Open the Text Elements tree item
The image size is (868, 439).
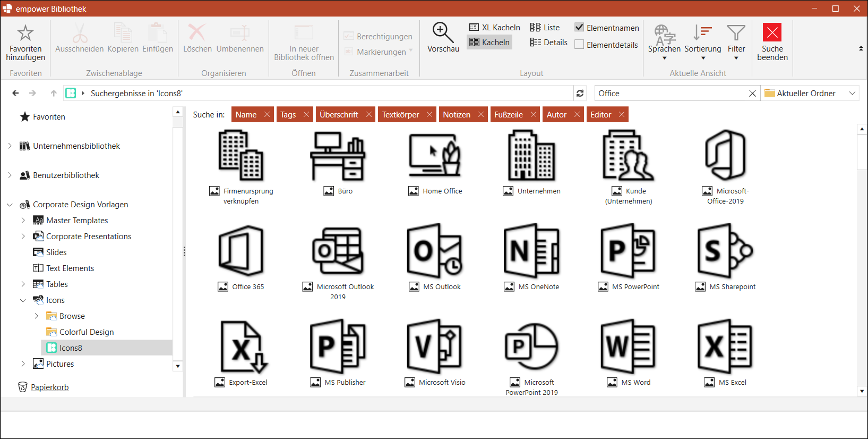(64, 268)
